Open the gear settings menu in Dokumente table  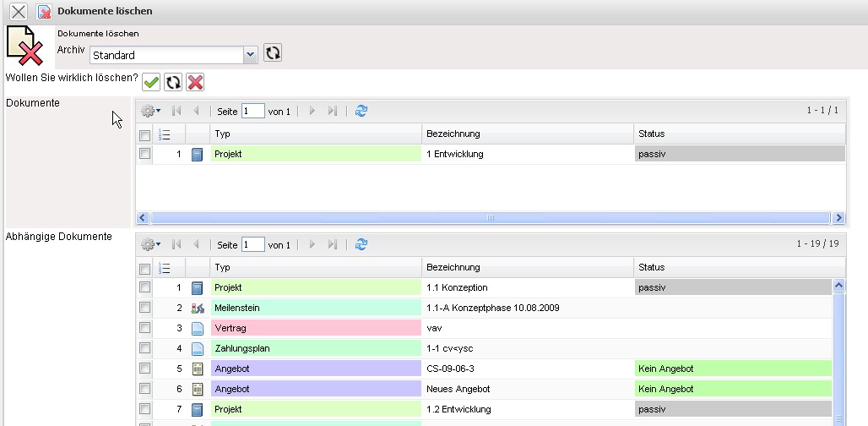tap(150, 111)
